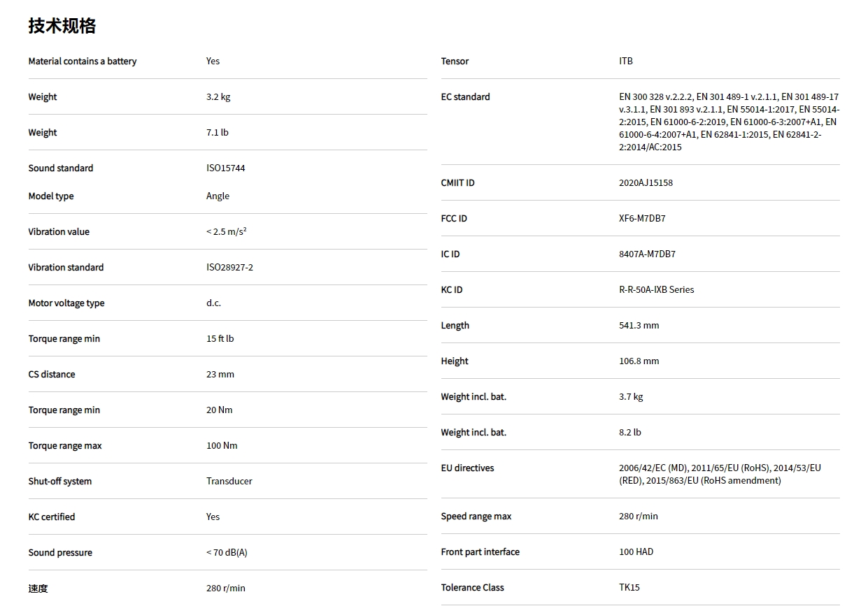868x606 pixels.
Task: Select the 15 ft lb torque value
Action: pyautogui.click(x=220, y=339)
